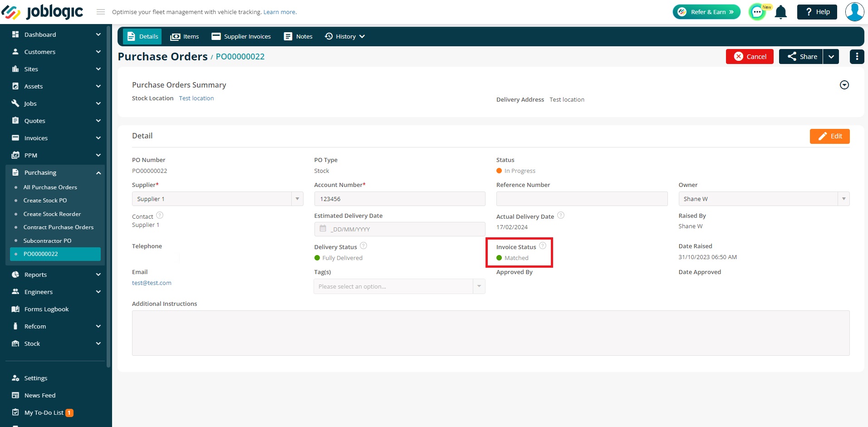
Task: Expand the Sites menu chevron
Action: pos(98,69)
